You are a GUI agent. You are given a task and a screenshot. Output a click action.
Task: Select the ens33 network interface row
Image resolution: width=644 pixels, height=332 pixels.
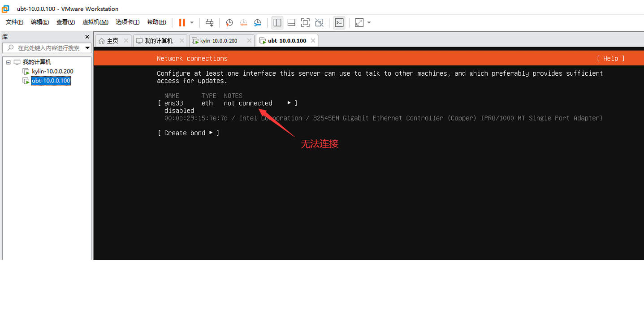[x=228, y=103]
